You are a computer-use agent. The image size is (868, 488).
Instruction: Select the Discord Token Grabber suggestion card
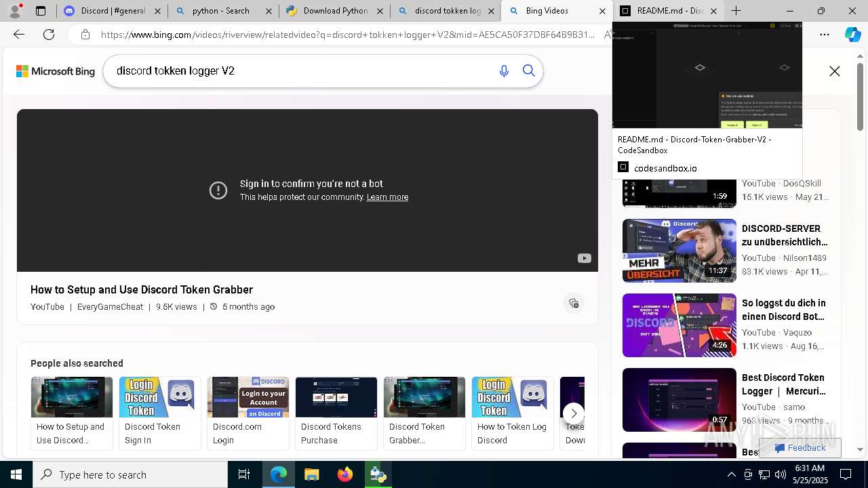(x=425, y=413)
